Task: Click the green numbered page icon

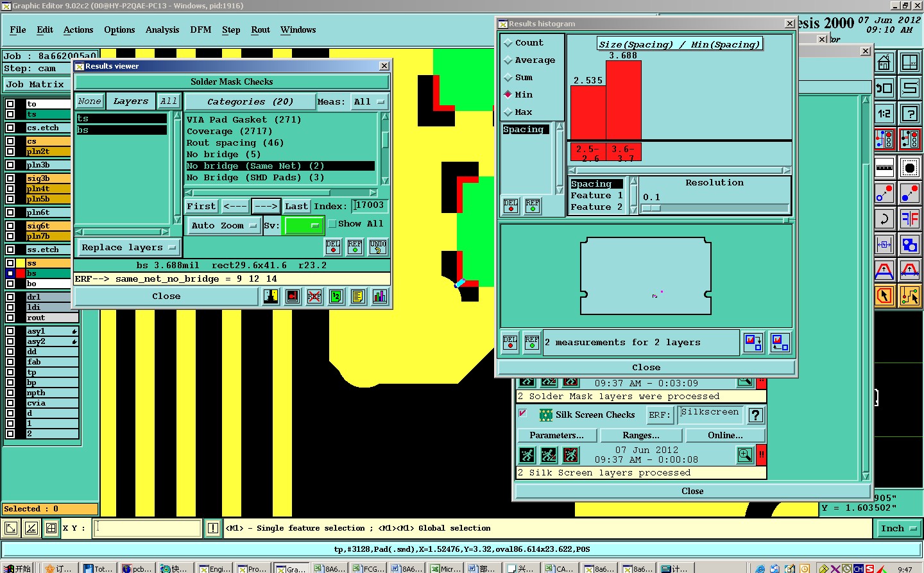Action: pyautogui.click(x=336, y=296)
